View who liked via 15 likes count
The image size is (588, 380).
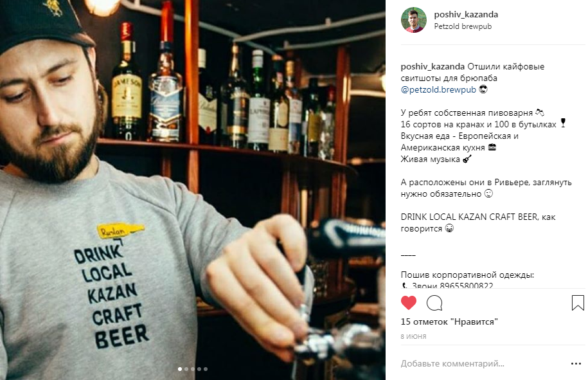[x=449, y=321]
